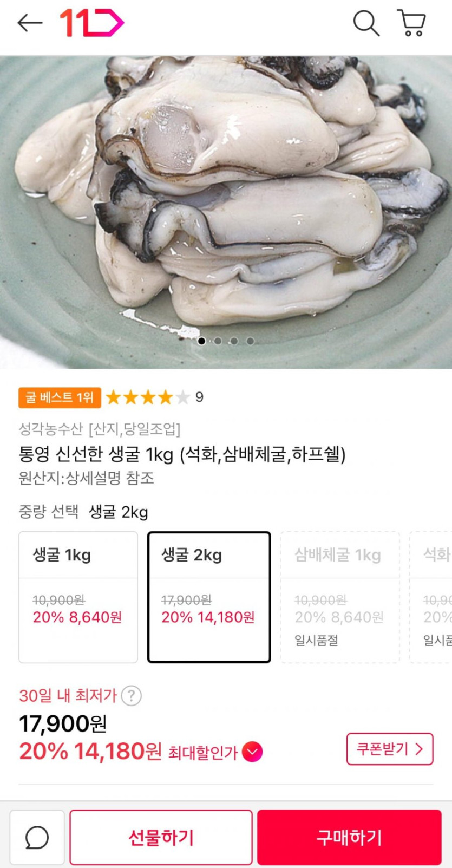Open the search magnifier icon
This screenshot has height=868, width=452.
(x=366, y=23)
